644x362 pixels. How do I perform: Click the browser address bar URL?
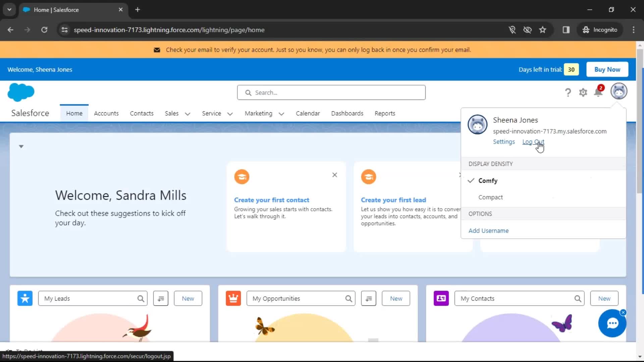169,30
